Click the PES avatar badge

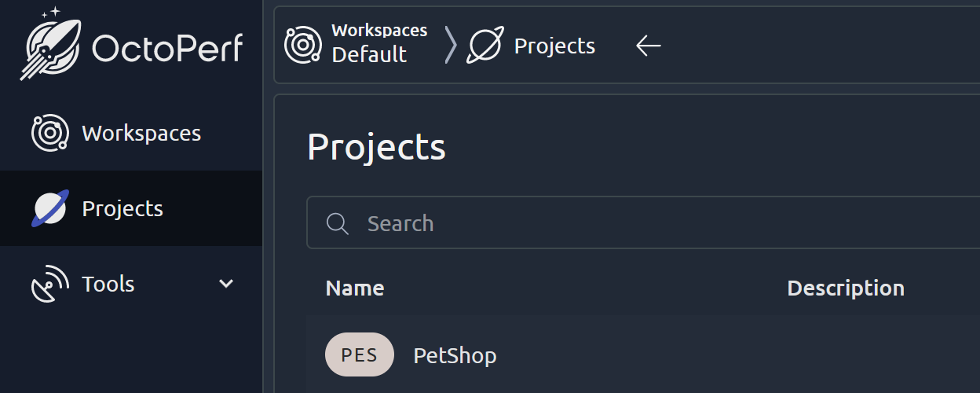(x=359, y=355)
